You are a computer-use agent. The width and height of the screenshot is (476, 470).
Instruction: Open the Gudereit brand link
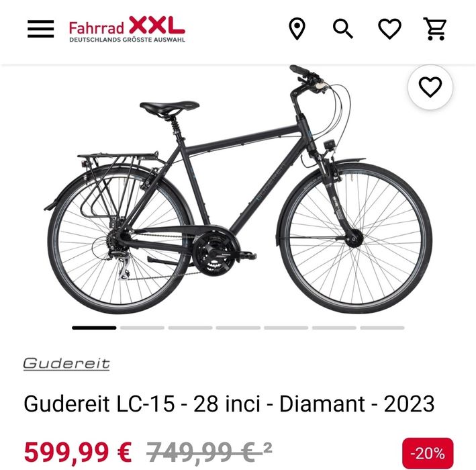pos(66,363)
